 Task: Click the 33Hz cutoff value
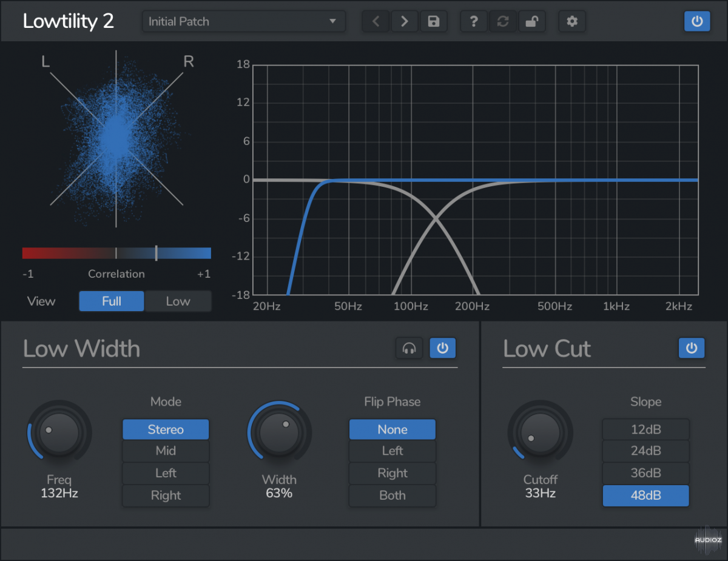click(x=540, y=493)
